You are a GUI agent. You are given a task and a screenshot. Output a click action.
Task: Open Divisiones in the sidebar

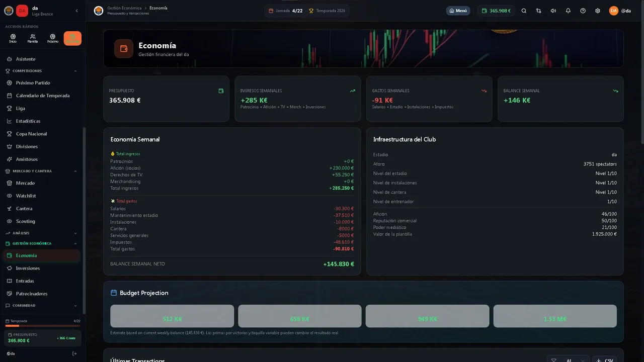[41, 146]
